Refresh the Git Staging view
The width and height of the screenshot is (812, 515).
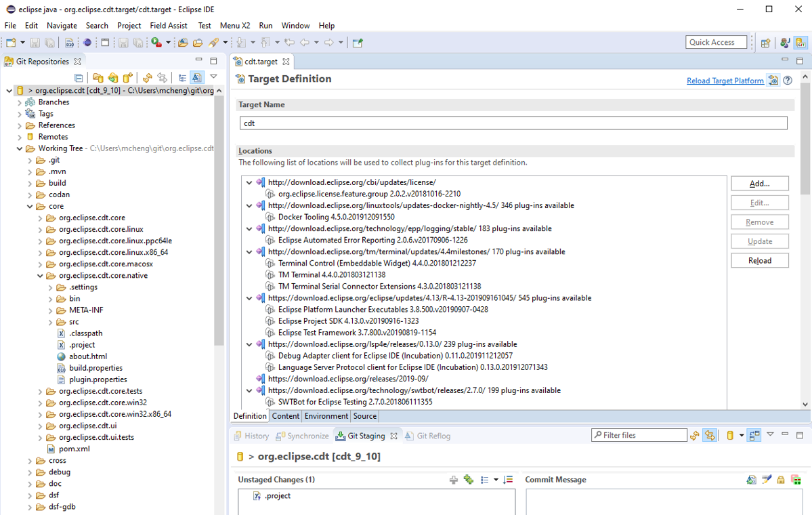pos(694,436)
